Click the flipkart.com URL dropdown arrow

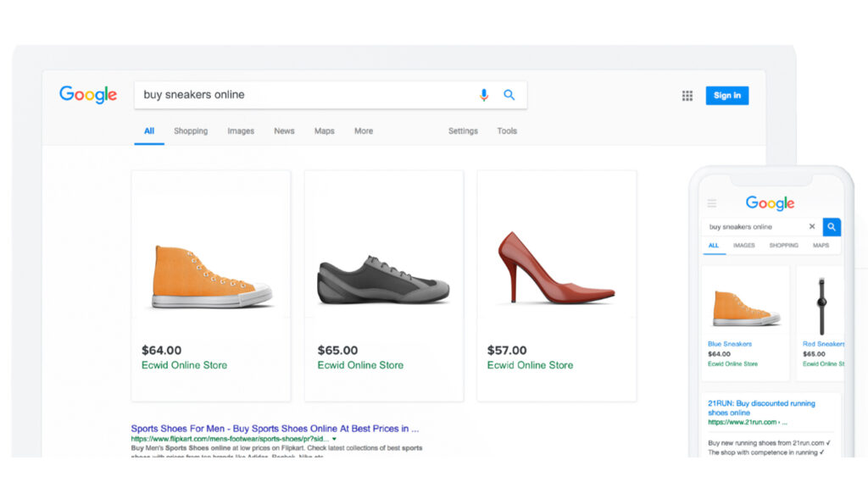point(334,439)
